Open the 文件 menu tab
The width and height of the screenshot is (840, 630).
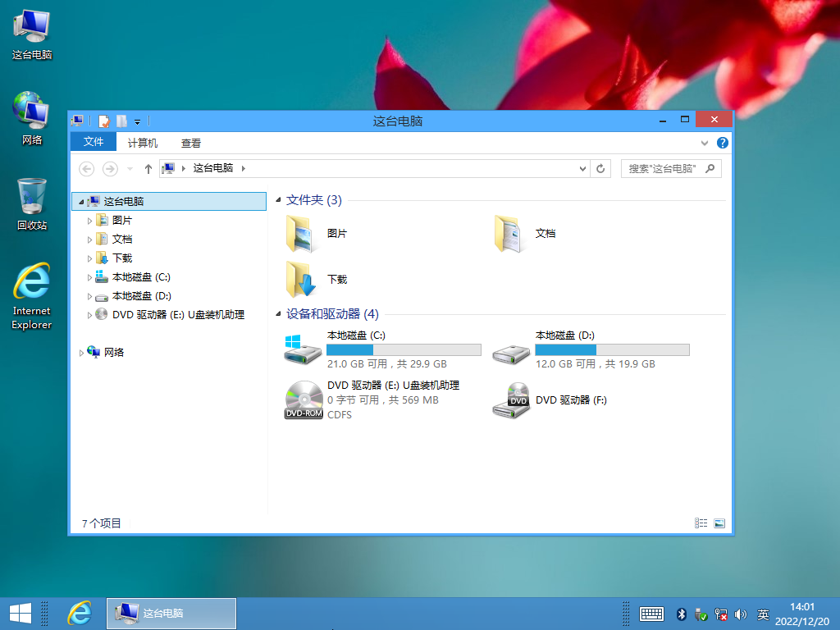click(x=94, y=143)
